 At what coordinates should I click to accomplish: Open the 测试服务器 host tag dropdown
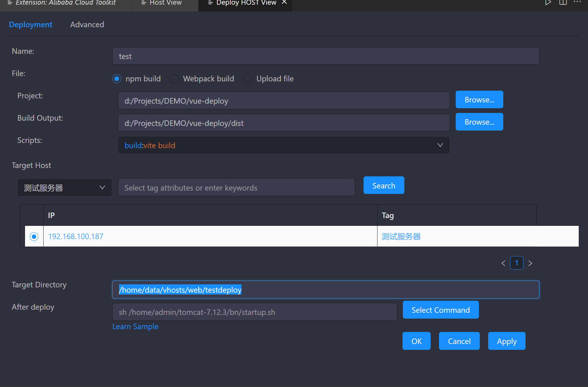tap(65, 187)
